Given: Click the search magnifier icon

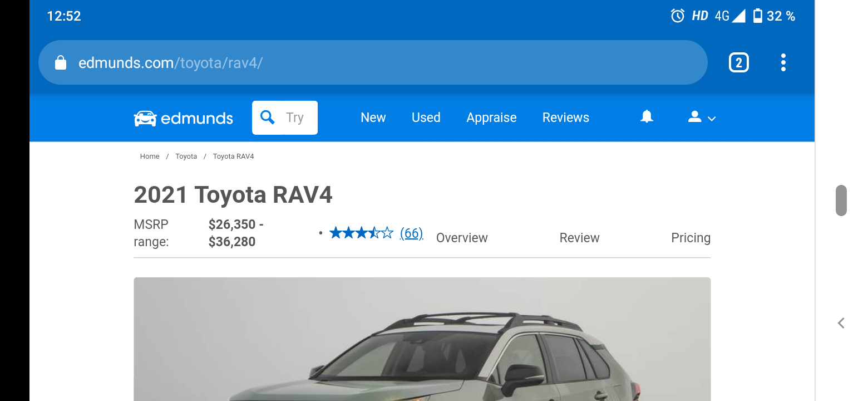Looking at the screenshot, I should 268,118.
